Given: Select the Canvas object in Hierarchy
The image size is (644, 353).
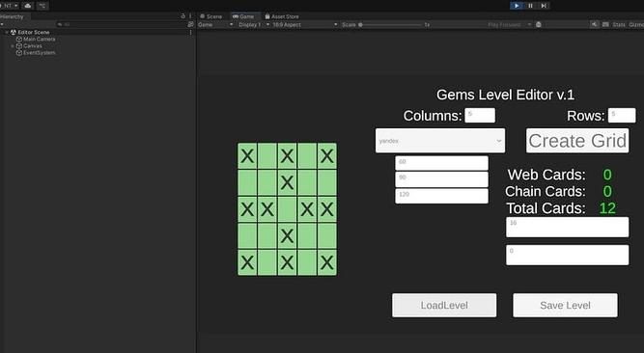Looking at the screenshot, I should pyautogui.click(x=33, y=46).
